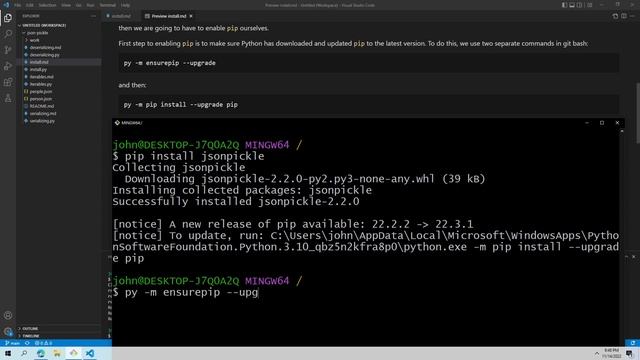The width and height of the screenshot is (640, 360).
Task: Open the Extensions view
Action: point(8,82)
